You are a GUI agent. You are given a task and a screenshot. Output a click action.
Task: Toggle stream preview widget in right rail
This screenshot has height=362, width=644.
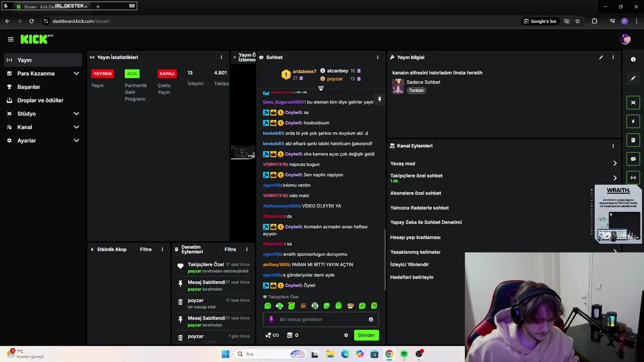coord(633,103)
